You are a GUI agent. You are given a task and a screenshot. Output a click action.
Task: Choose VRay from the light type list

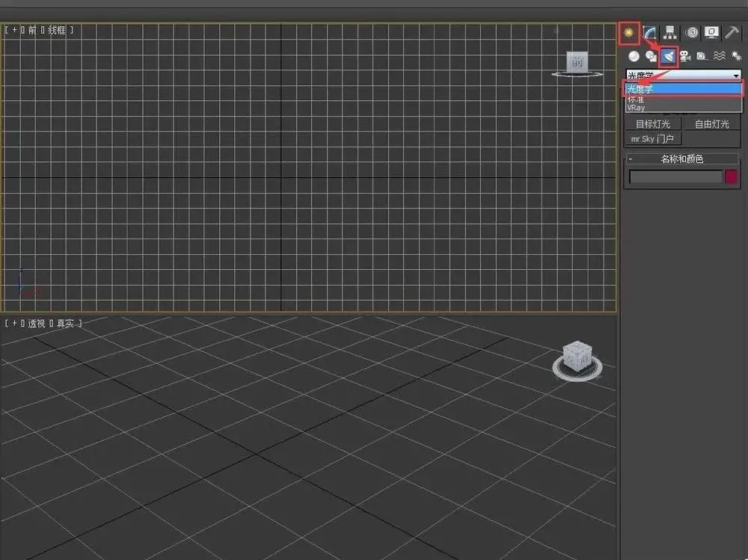[x=684, y=108]
